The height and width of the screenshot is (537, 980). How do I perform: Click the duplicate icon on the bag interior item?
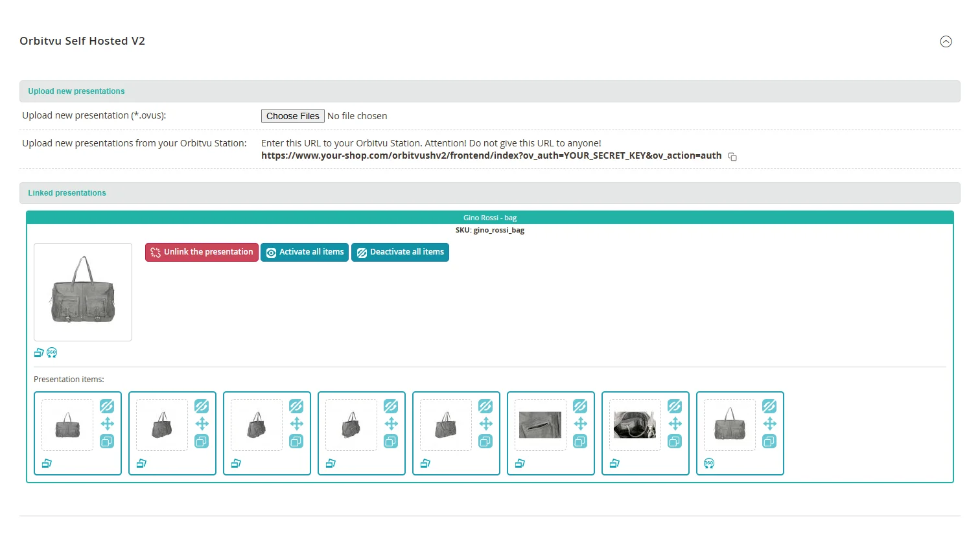click(675, 441)
